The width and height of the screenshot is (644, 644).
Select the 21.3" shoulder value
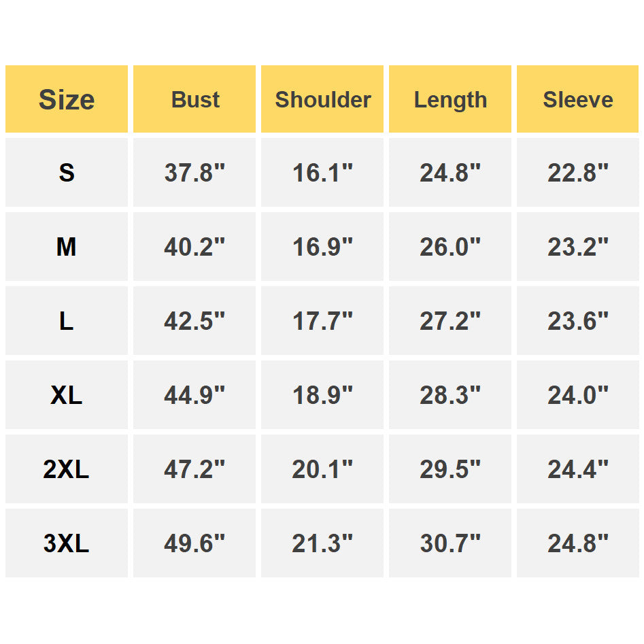point(322,543)
